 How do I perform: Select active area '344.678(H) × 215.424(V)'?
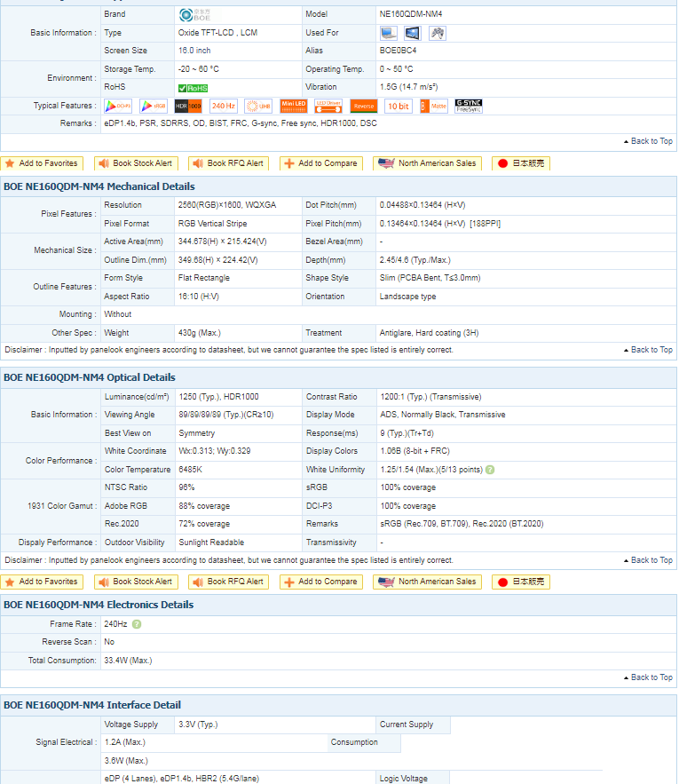[223, 242]
